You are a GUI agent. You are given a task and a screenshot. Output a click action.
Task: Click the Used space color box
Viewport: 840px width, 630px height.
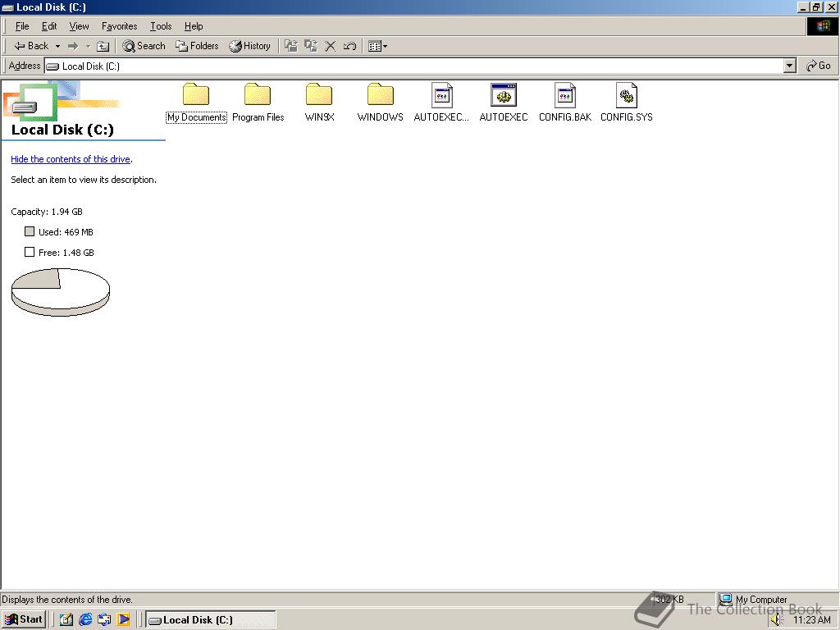(30, 231)
